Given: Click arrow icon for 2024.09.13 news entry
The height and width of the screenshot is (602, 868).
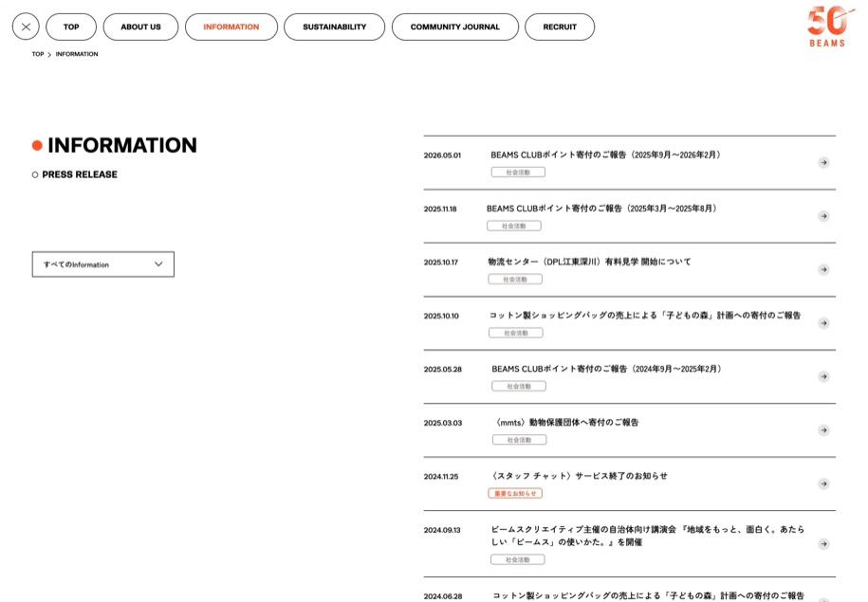Looking at the screenshot, I should pyautogui.click(x=823, y=544).
